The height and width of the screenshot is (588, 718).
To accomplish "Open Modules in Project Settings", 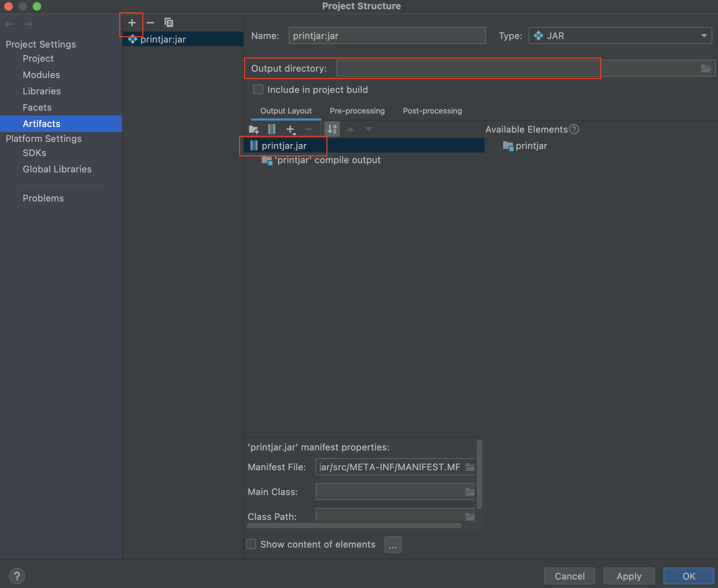I will point(41,75).
